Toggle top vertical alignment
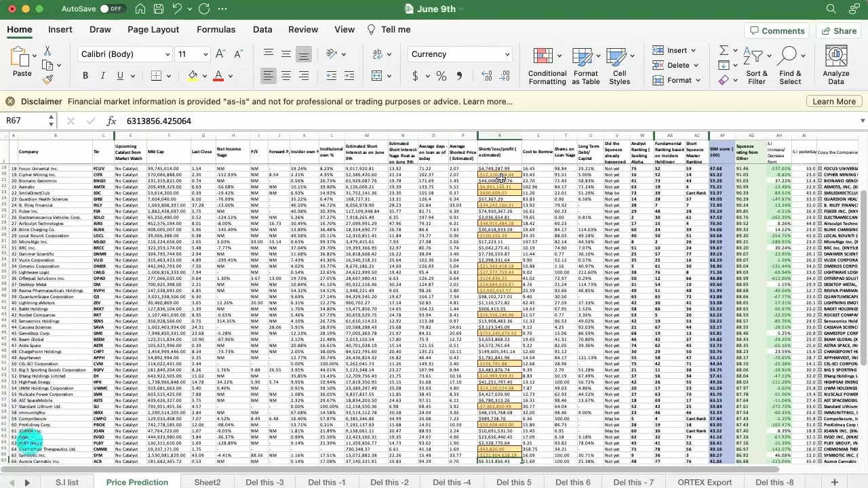The image size is (868, 488). (269, 54)
